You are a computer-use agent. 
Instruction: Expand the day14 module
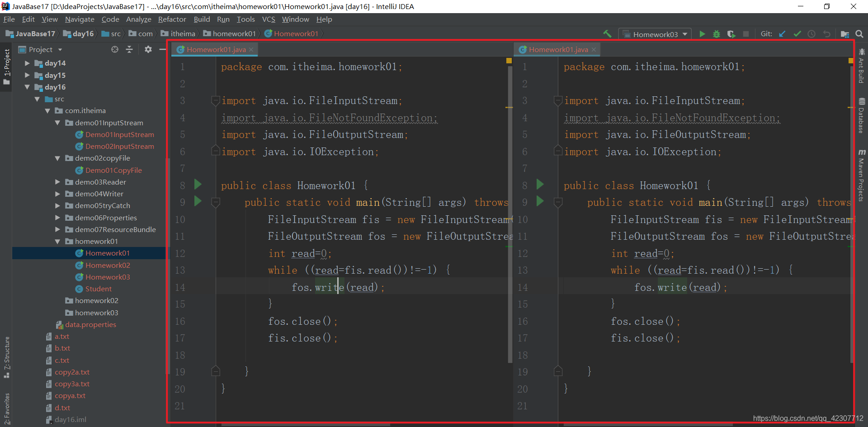(27, 63)
